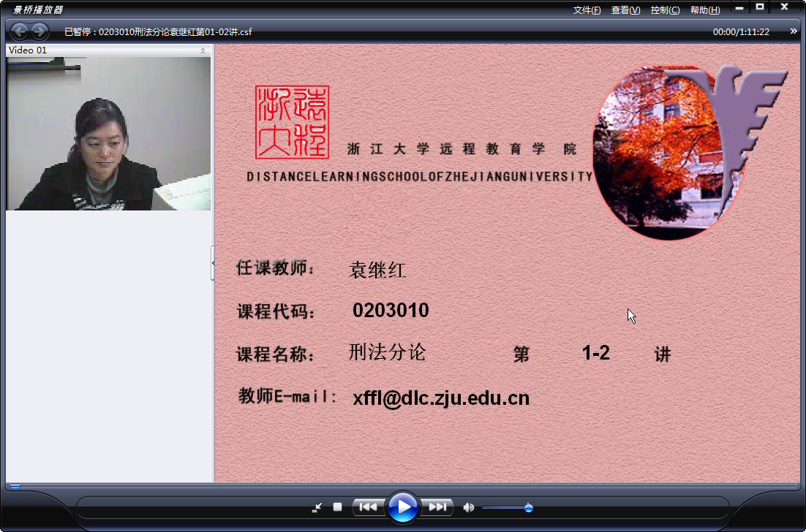The width and height of the screenshot is (806, 532).
Task: Click the teacher name 袁继红
Action: click(x=377, y=270)
